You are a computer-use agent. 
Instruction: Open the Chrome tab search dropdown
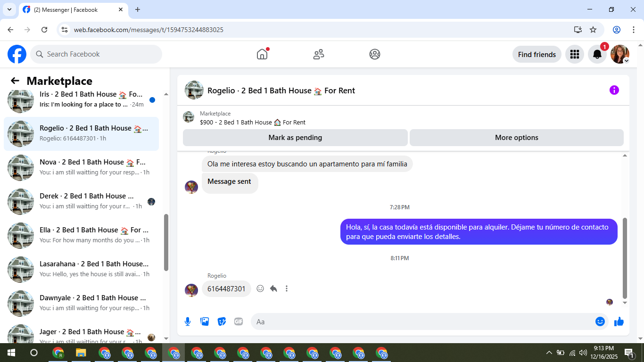pyautogui.click(x=9, y=9)
